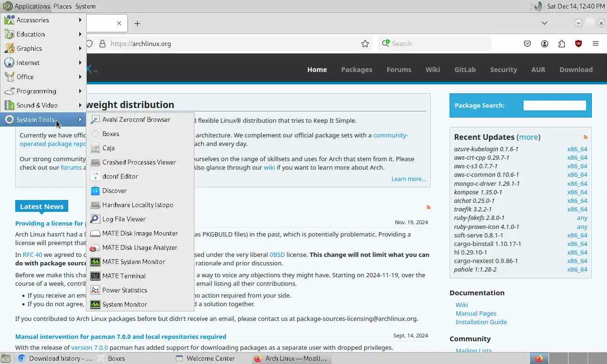
Task: Open the Applications menu in top panel
Action: [26, 6]
